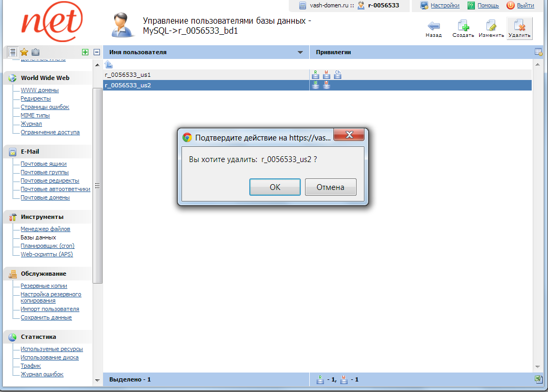
Task: Click the Excel export icon at bottom right
Action: pyautogui.click(x=538, y=379)
